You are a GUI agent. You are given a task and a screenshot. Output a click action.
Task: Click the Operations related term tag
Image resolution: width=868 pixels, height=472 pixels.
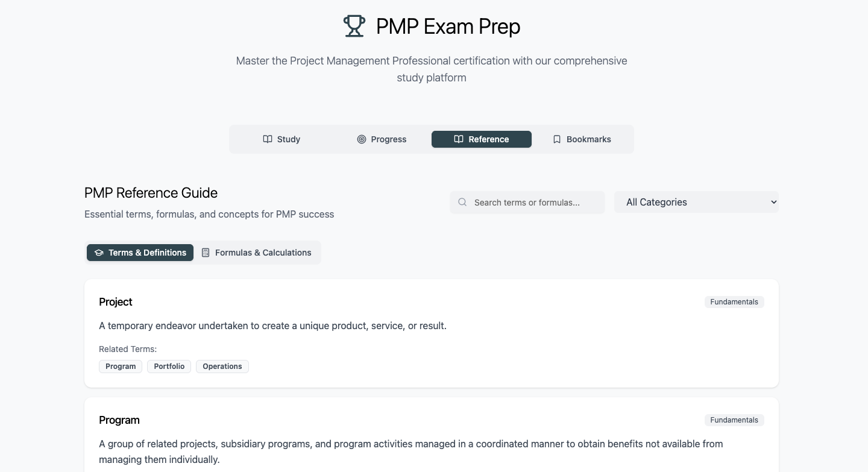click(222, 367)
